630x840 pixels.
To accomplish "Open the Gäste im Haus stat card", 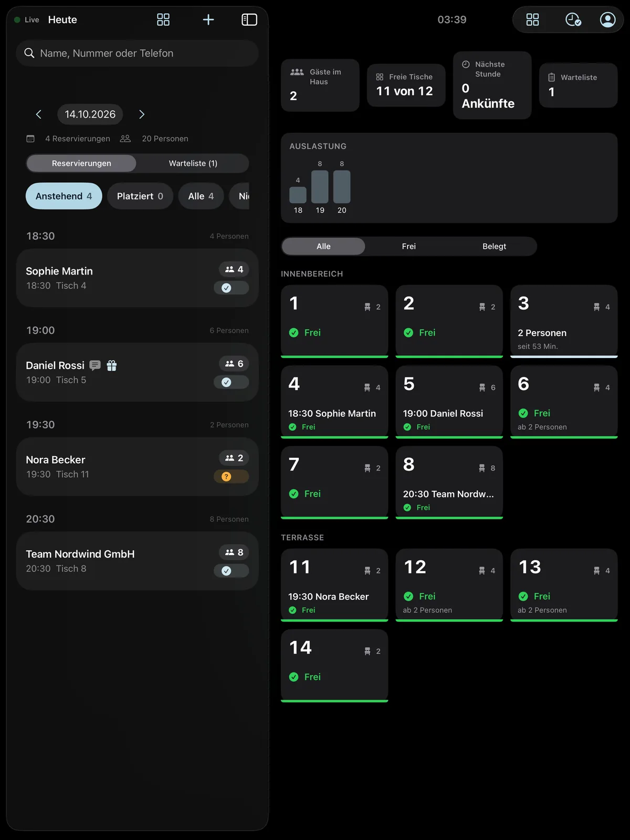I will point(320,85).
